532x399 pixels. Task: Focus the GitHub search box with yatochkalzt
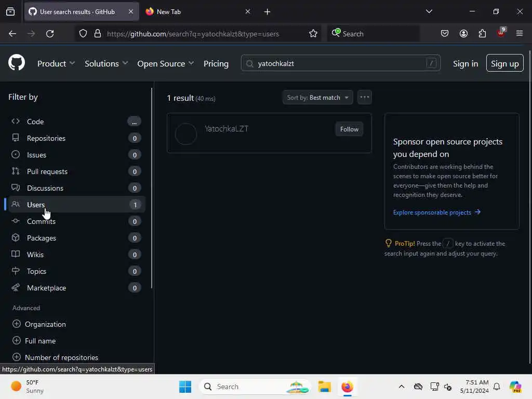(x=340, y=63)
